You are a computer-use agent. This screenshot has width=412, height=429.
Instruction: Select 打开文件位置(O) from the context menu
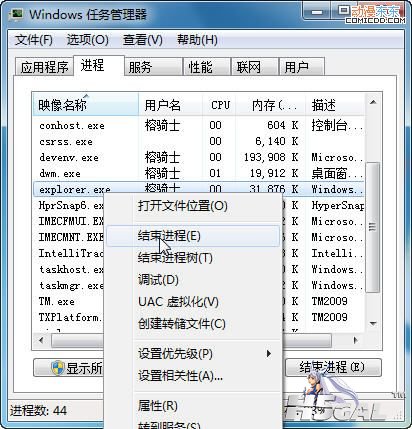pos(193,206)
